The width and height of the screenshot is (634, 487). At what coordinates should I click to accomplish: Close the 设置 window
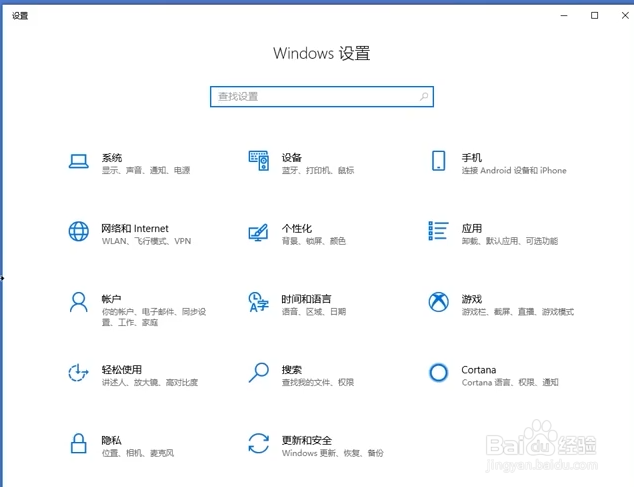pyautogui.click(x=625, y=15)
